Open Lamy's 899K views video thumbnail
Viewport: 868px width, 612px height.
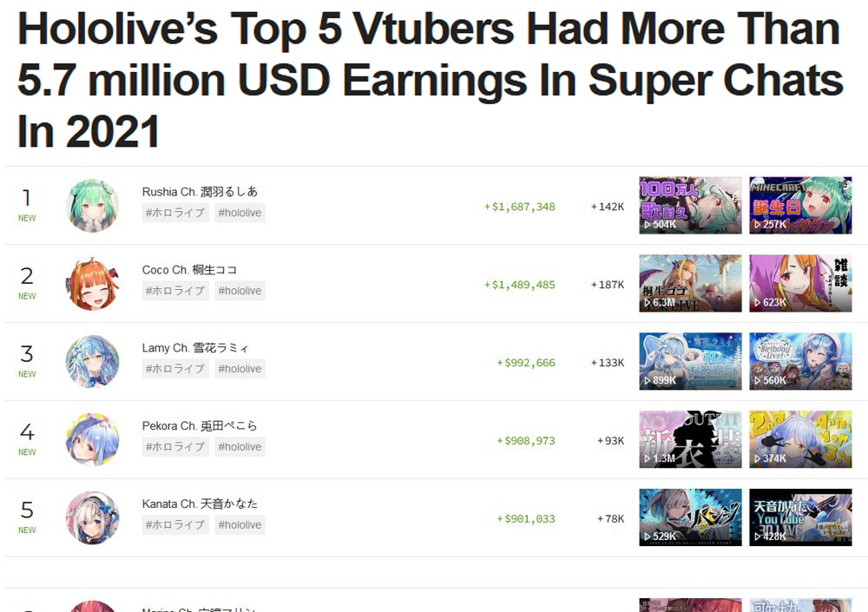pyautogui.click(x=690, y=362)
